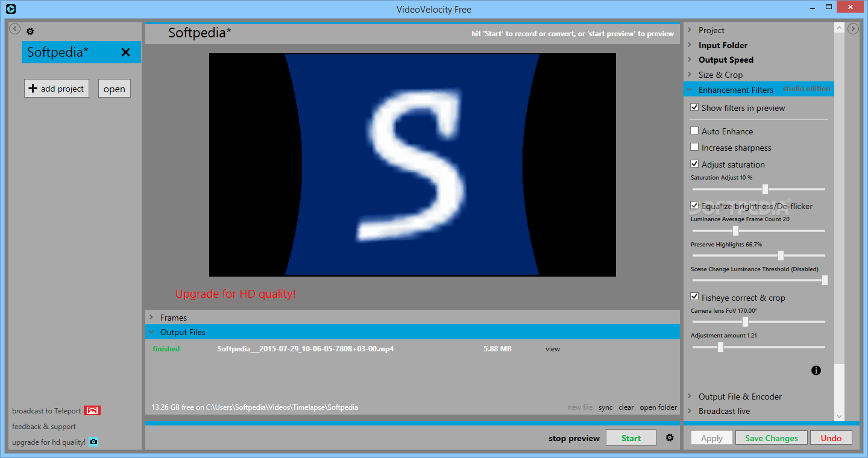
Task: Click red Teleport broadcast icon
Action: tap(92, 410)
